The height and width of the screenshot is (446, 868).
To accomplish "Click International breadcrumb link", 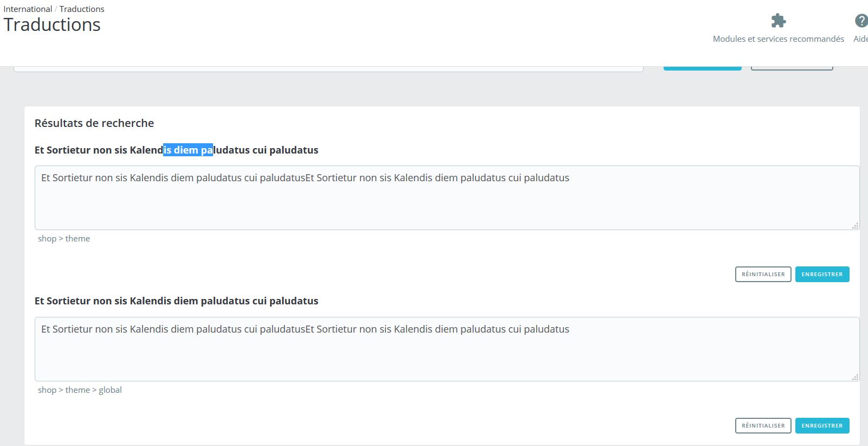I will point(28,9).
